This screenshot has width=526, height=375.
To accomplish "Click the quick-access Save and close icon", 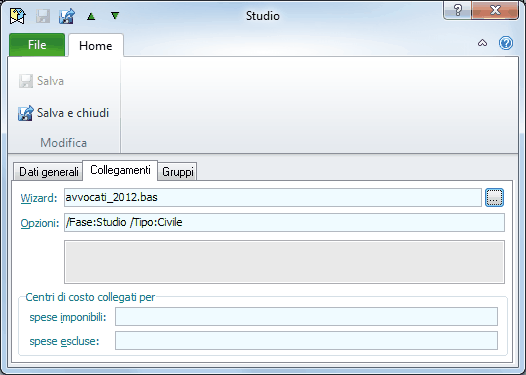I will 66,16.
